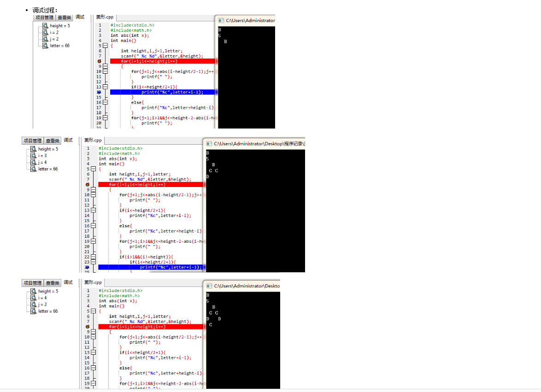Open the 姜形.cpp file tab
This screenshot has height=392, width=541.
coord(104,17)
